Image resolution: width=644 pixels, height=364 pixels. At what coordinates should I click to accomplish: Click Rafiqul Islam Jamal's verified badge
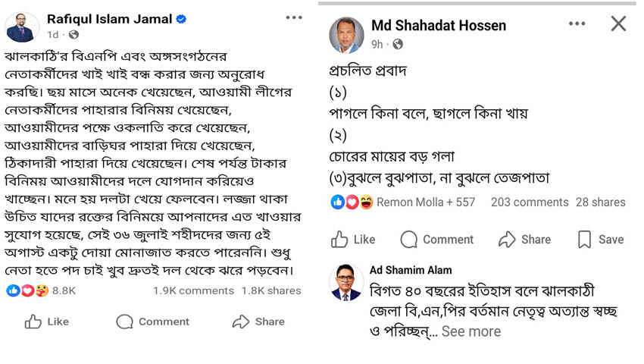pos(181,19)
